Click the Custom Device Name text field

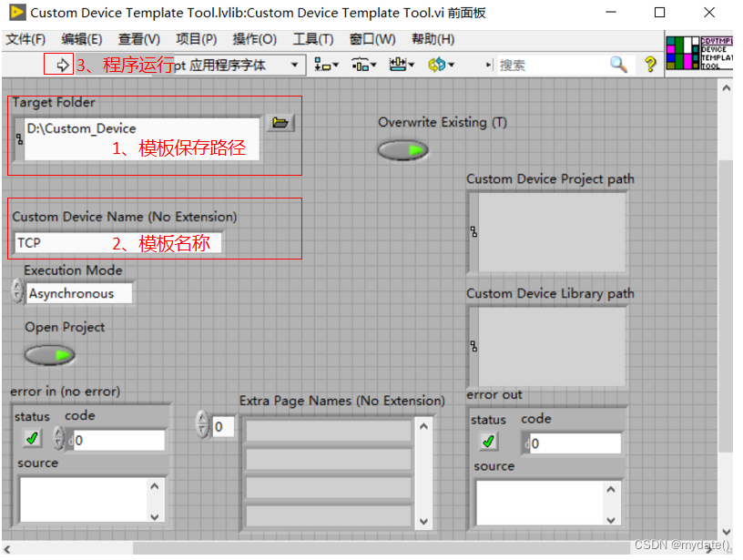point(118,243)
